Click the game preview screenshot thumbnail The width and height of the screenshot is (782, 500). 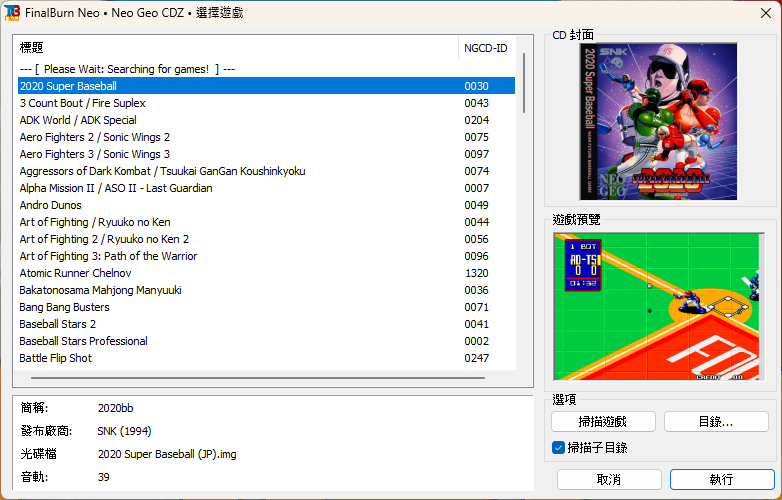click(659, 307)
